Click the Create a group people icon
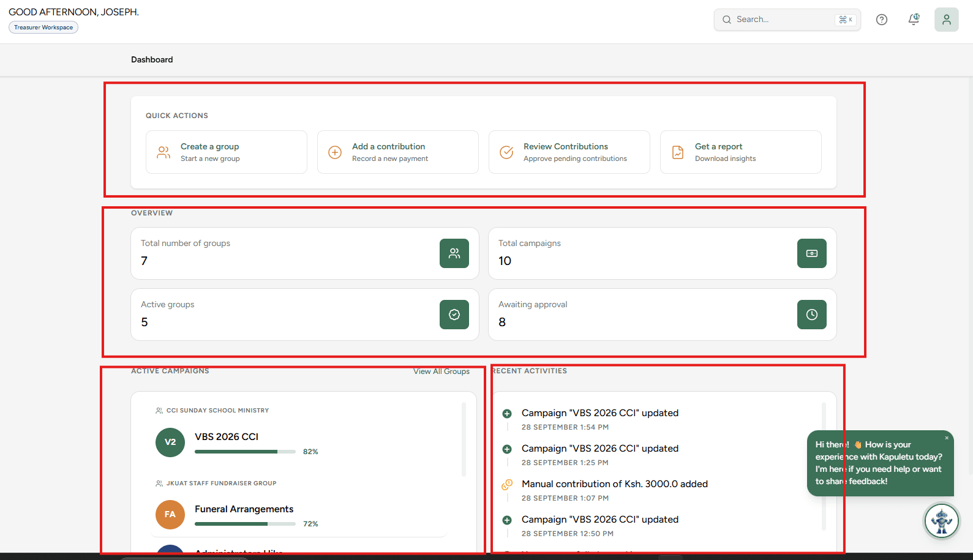 [163, 152]
